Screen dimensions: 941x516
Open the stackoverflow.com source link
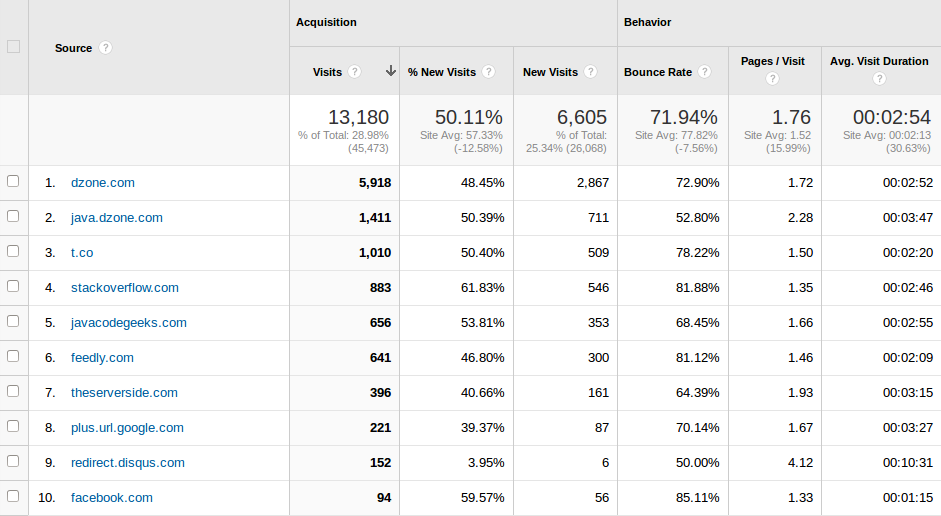(125, 288)
